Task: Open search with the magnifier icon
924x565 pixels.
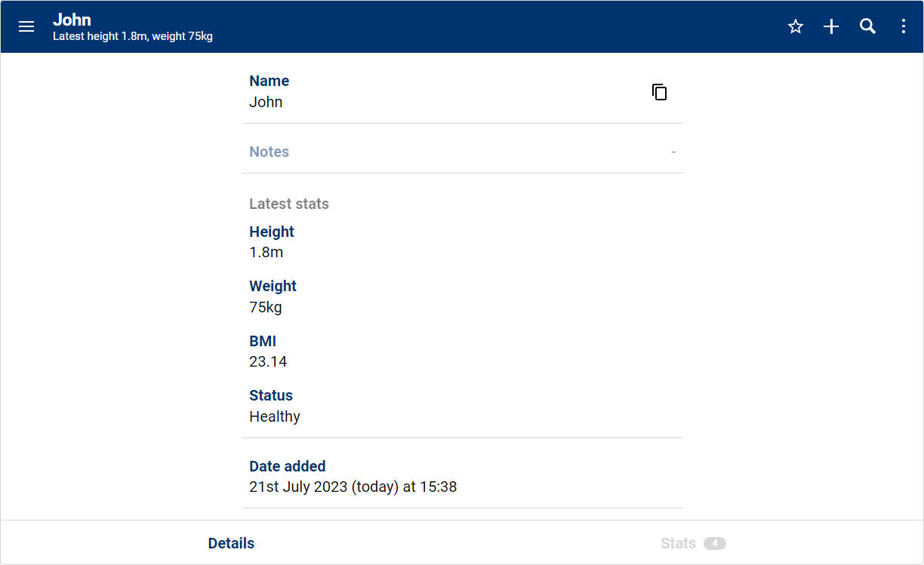Action: 867,26
